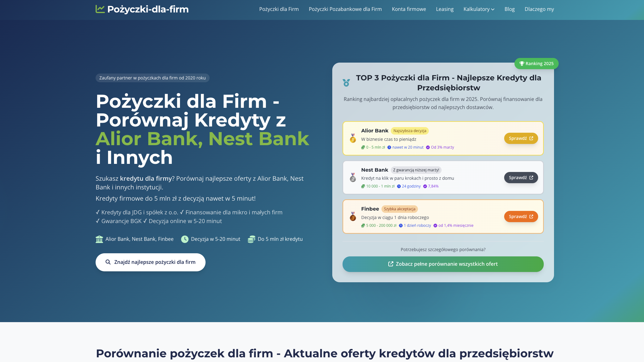644x362 pixels.
Task: Click the Nest Bank name in ranking
Action: coord(375,170)
